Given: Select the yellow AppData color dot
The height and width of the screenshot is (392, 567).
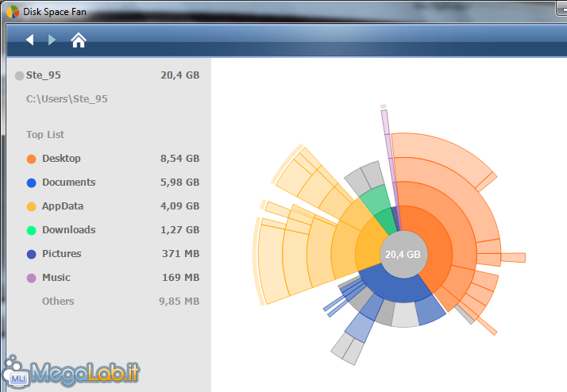Looking at the screenshot, I should (32, 206).
